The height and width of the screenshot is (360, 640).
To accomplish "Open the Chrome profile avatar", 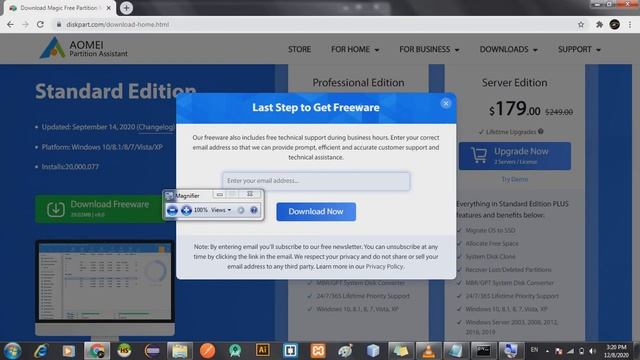I will click(x=615, y=24).
